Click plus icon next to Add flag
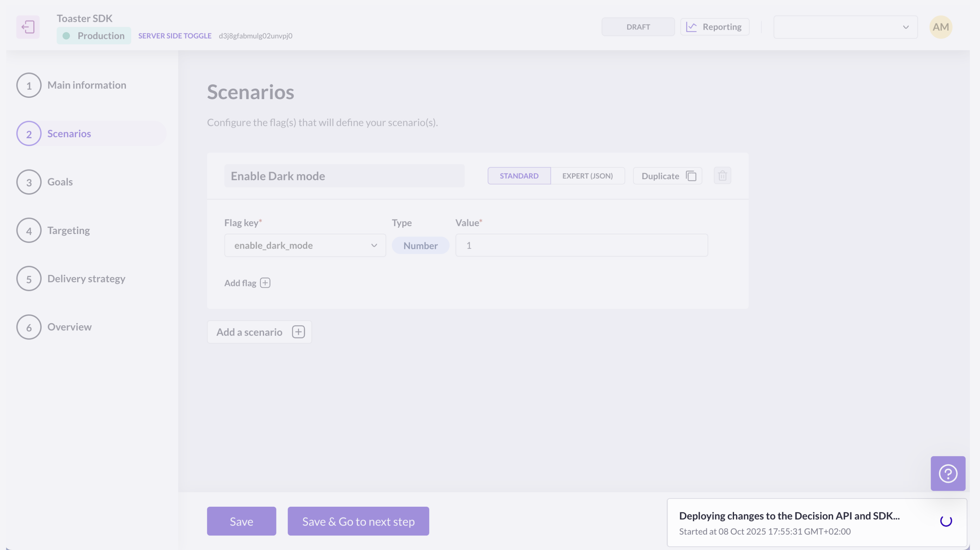 pyautogui.click(x=265, y=283)
